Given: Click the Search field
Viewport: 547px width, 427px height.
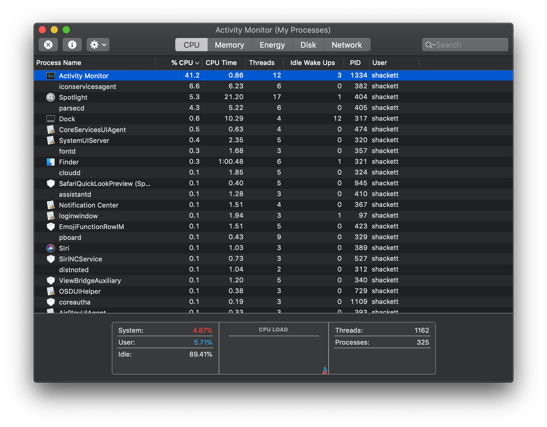Looking at the screenshot, I should point(465,45).
